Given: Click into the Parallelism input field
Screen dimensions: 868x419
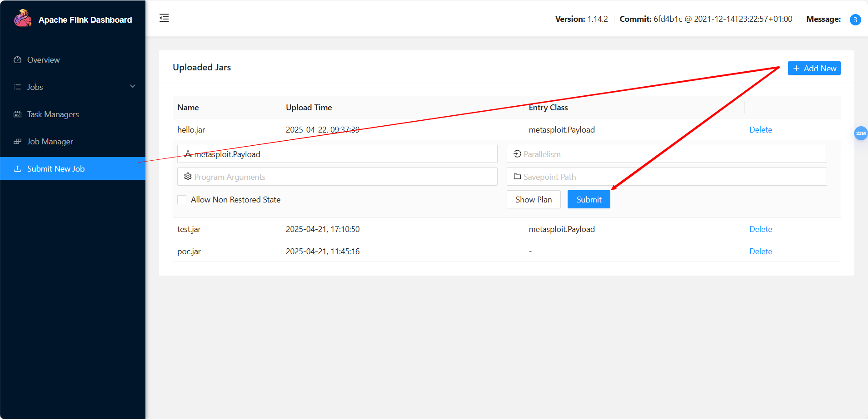Looking at the screenshot, I should 667,154.
